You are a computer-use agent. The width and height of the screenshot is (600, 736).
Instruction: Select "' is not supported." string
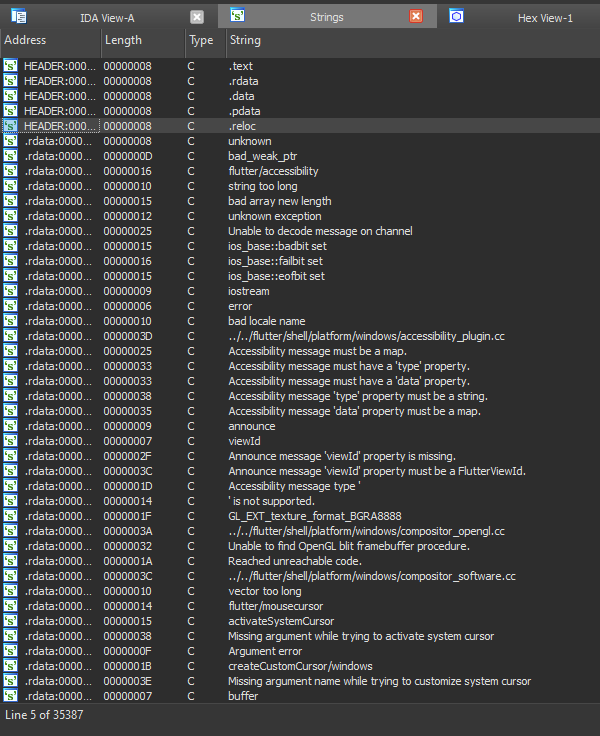click(271, 501)
